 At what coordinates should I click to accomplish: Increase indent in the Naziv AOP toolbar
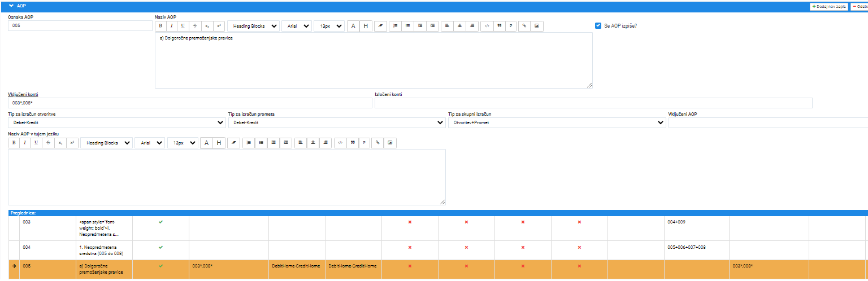[432, 26]
